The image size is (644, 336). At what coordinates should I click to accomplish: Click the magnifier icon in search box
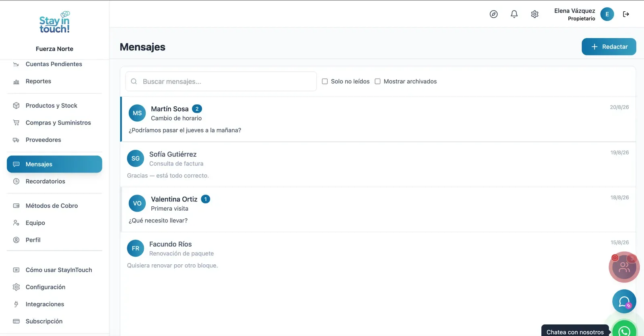coord(134,81)
